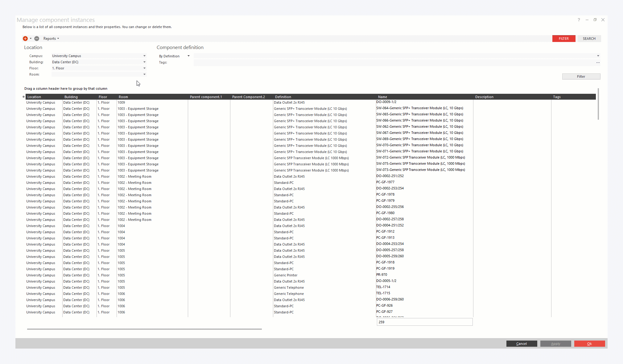
Task: Click the Tags ellipsis browse icon
Action: [598, 63]
